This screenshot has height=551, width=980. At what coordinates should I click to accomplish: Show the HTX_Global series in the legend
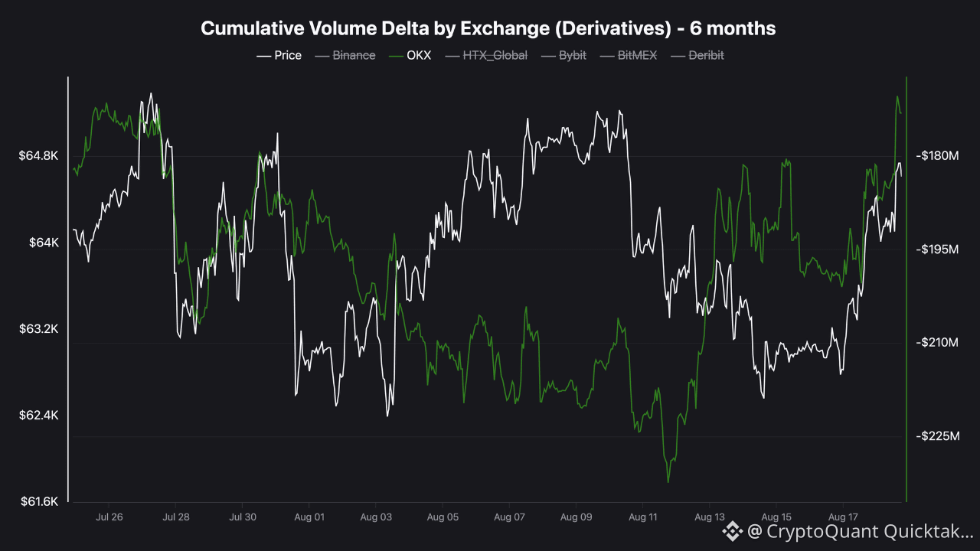coord(485,55)
